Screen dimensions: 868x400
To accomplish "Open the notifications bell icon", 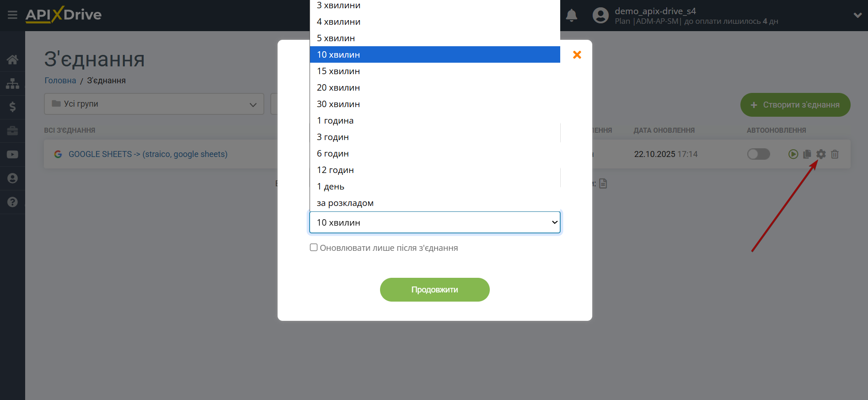I will tap(571, 16).
